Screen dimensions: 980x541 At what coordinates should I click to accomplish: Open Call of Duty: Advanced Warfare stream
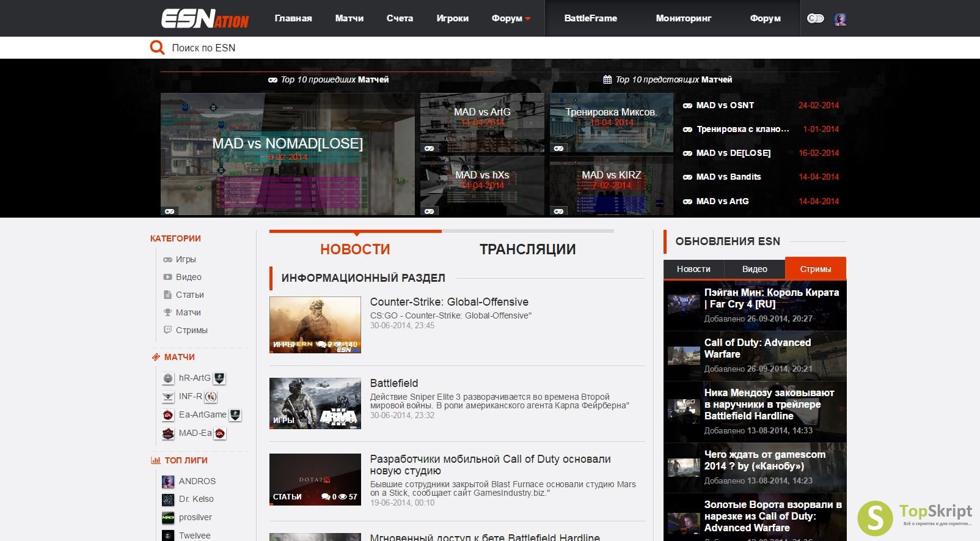[x=758, y=348]
